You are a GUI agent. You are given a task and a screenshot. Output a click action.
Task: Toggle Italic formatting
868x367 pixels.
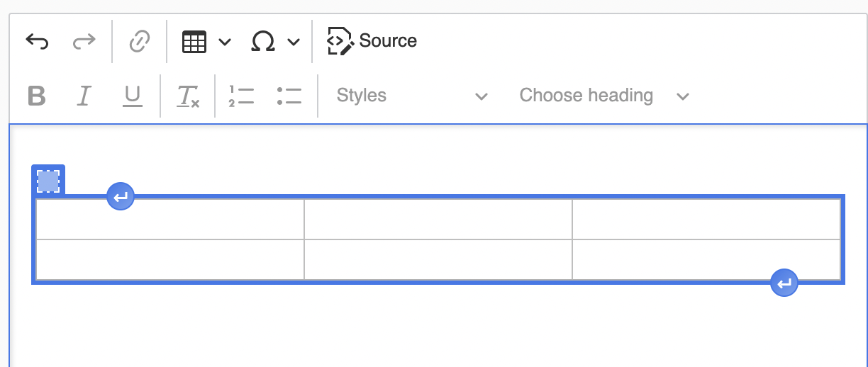click(x=84, y=96)
